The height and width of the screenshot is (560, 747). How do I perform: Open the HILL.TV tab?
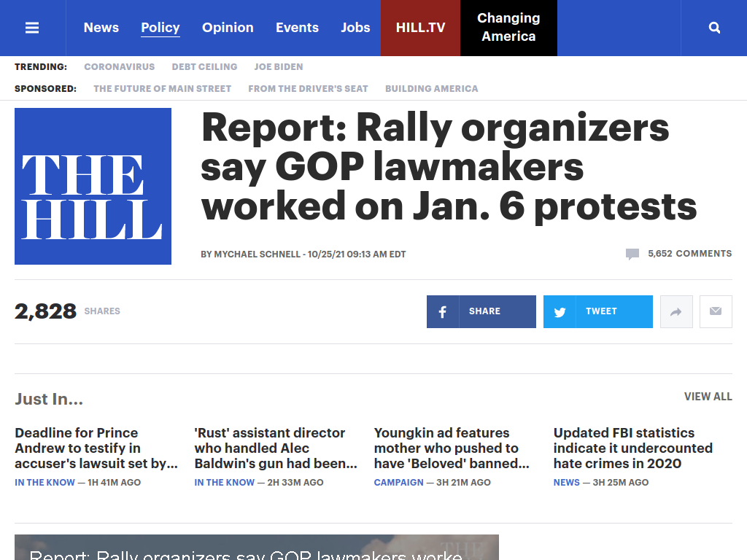click(x=420, y=28)
